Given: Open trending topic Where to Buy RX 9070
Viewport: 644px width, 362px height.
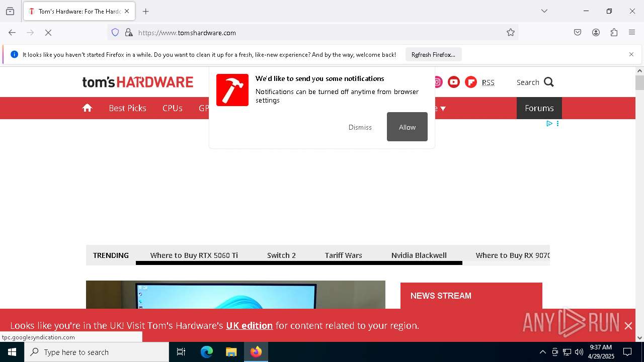Looking at the screenshot, I should coord(513,255).
